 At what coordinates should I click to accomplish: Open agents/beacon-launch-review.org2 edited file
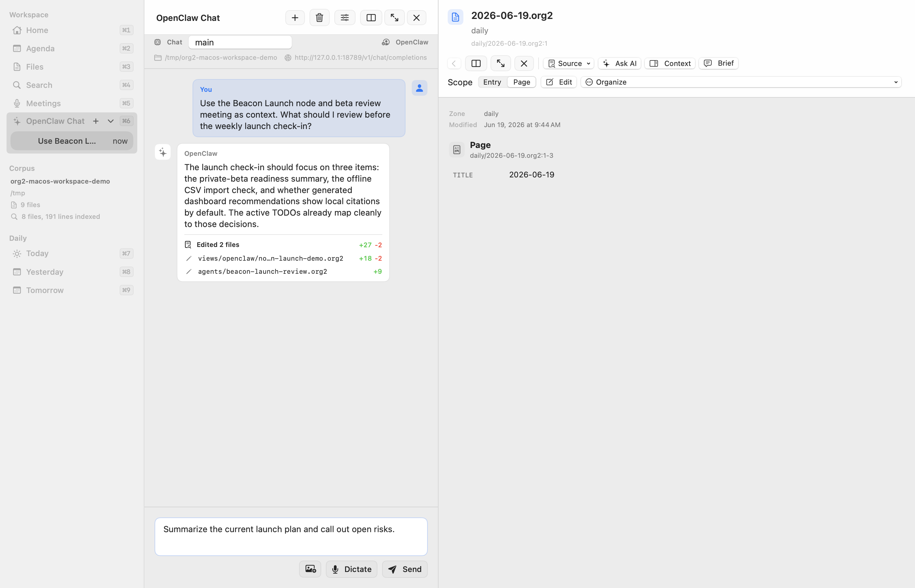(x=283, y=271)
